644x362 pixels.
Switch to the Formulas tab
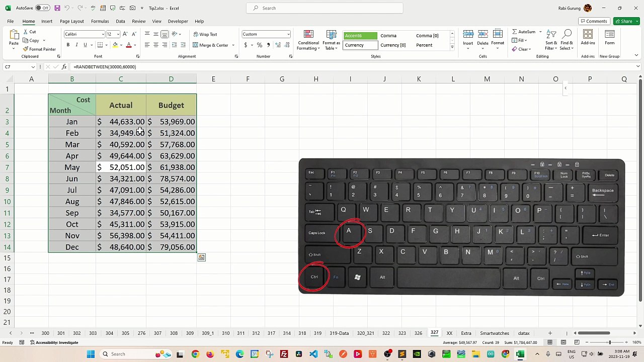click(100, 21)
